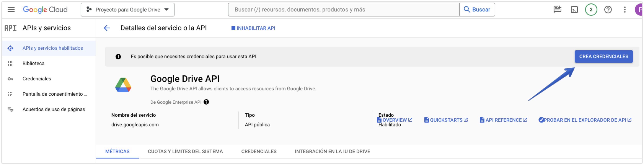Select APIs y servicios habilitados

(x=49, y=48)
